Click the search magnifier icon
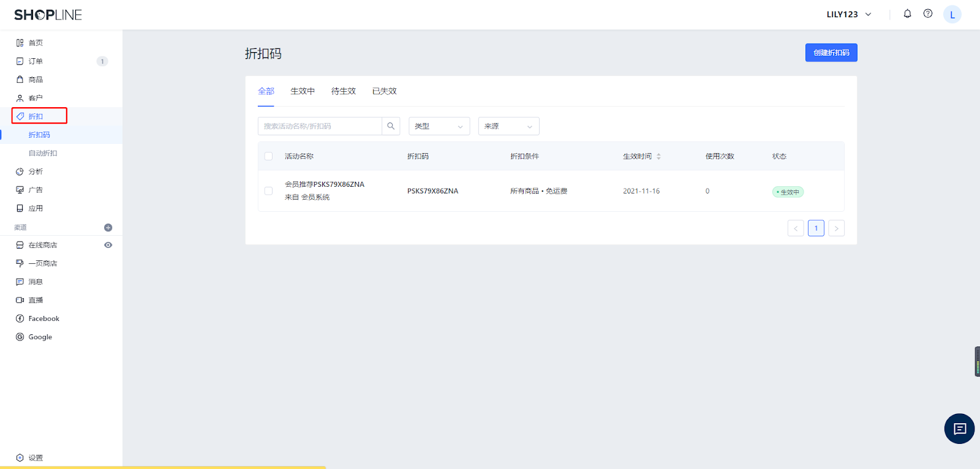Image resolution: width=980 pixels, height=469 pixels. coord(391,126)
